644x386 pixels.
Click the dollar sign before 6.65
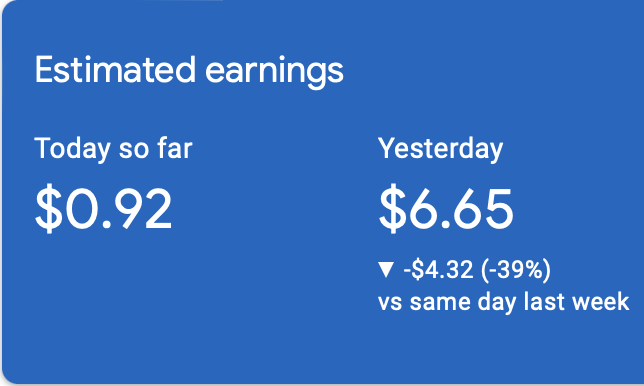click(x=393, y=209)
